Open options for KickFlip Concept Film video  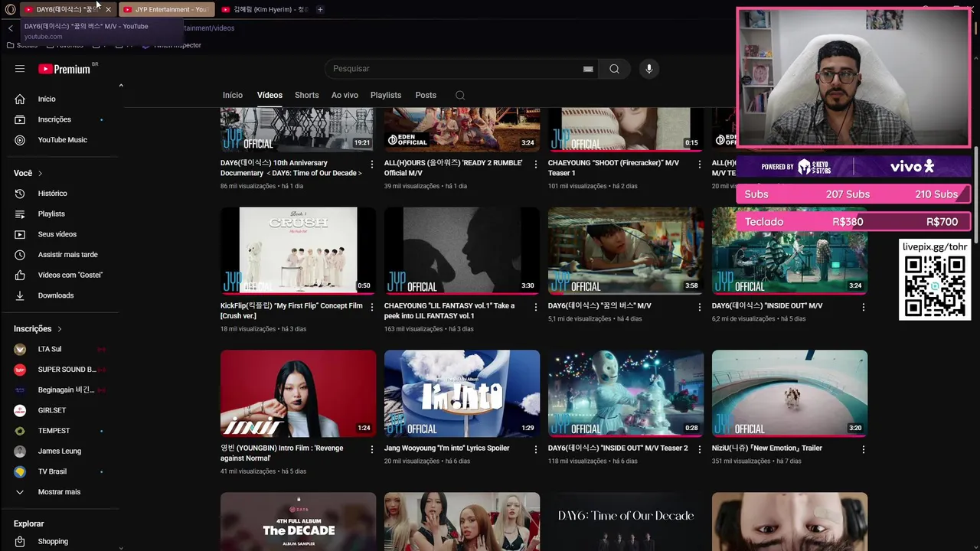(x=372, y=307)
